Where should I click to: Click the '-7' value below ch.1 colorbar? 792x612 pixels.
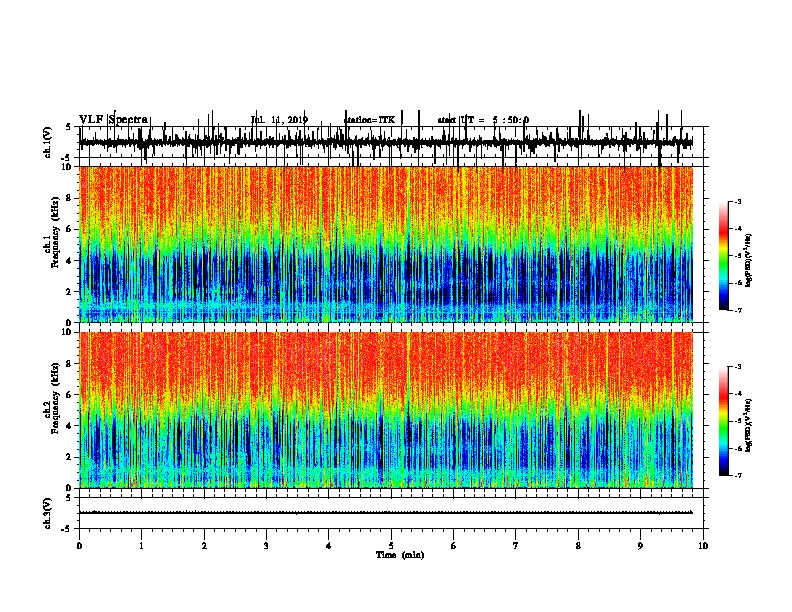pyautogui.click(x=738, y=310)
